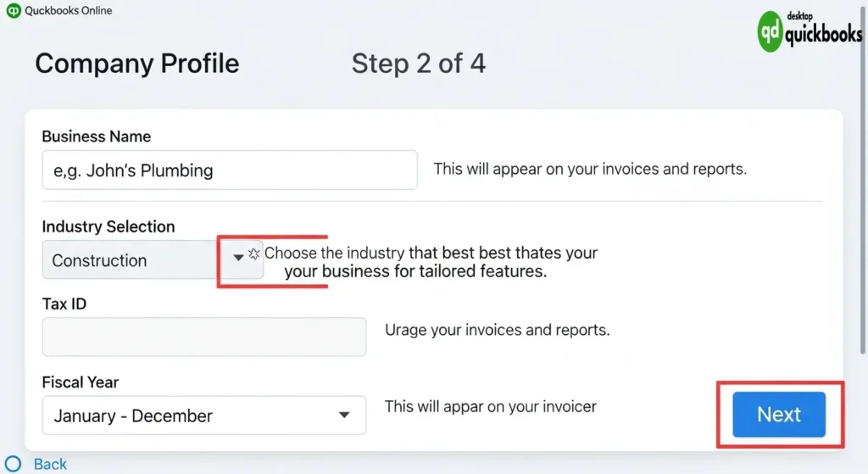Click the circle icon next to Back
This screenshot has width=868, height=474.
(x=13, y=464)
